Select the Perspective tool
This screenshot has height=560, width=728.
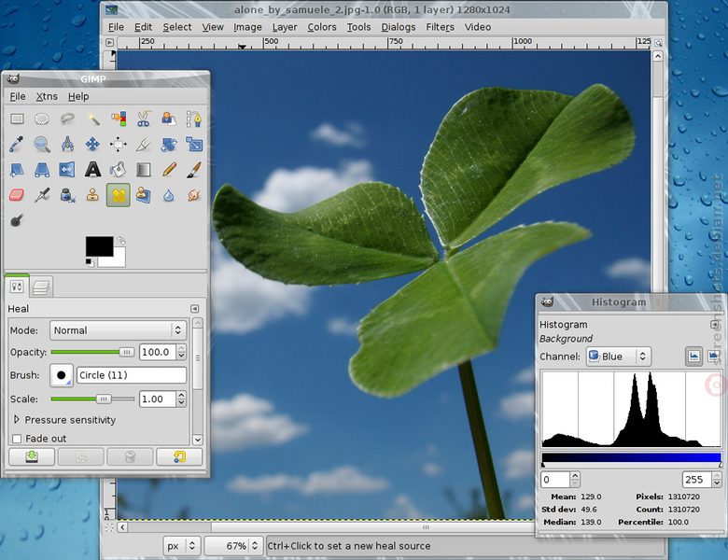coord(42,170)
